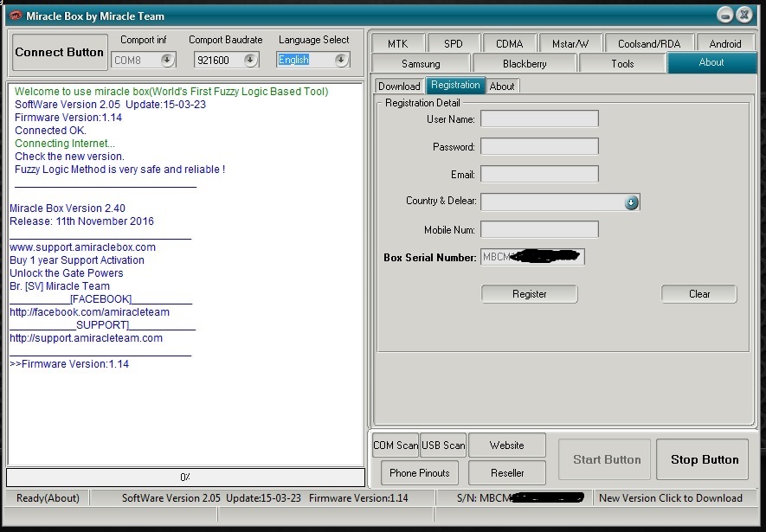Switch to the SPD tab
Viewport: 766px width, 532px height.
454,43
